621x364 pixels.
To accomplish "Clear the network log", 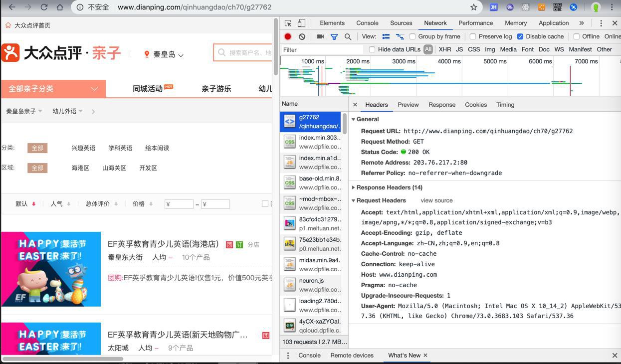I will (x=302, y=36).
